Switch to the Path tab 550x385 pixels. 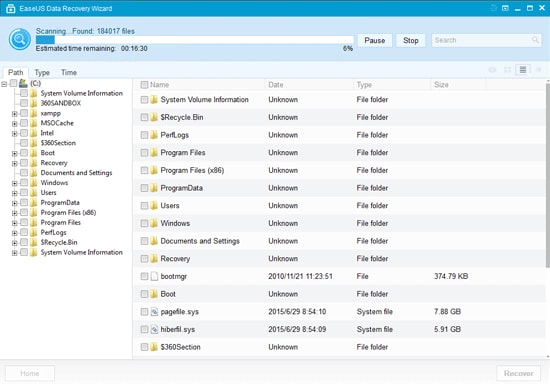(16, 72)
